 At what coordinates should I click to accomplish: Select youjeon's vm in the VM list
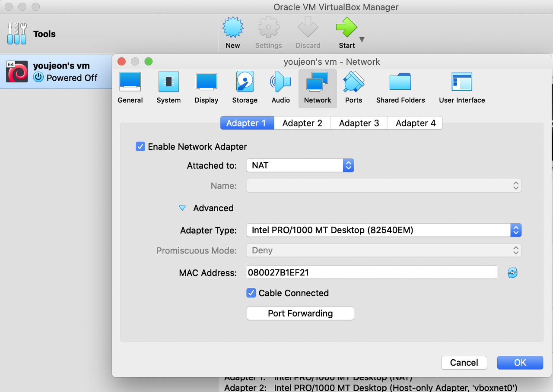pyautogui.click(x=56, y=72)
